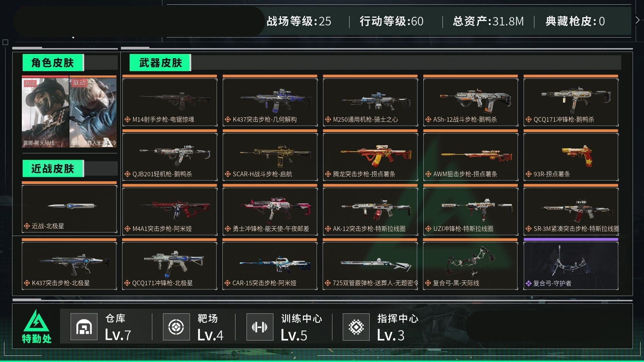Screen dimensions: 644x362
Task: Choose the M14射手步枪-电锯惊魂 skin card
Action: tap(170, 102)
